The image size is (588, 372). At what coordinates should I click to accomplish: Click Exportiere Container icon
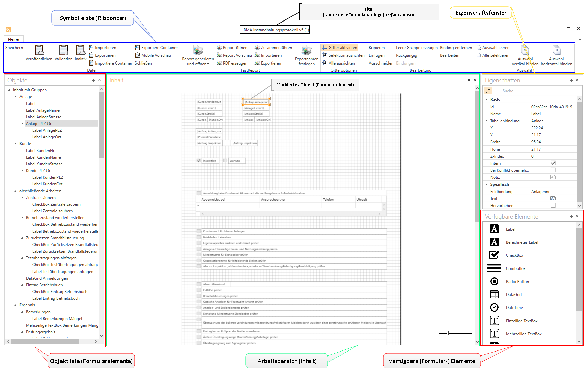(137, 48)
